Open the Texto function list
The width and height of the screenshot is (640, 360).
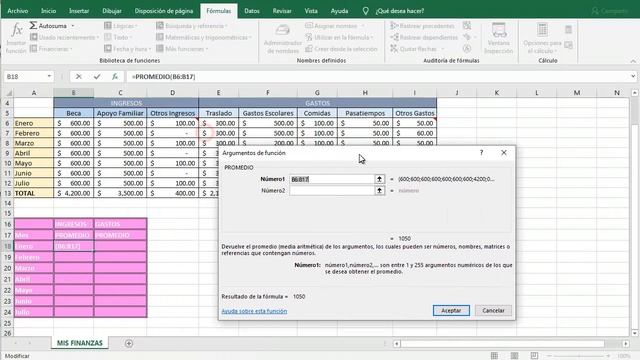[118, 37]
